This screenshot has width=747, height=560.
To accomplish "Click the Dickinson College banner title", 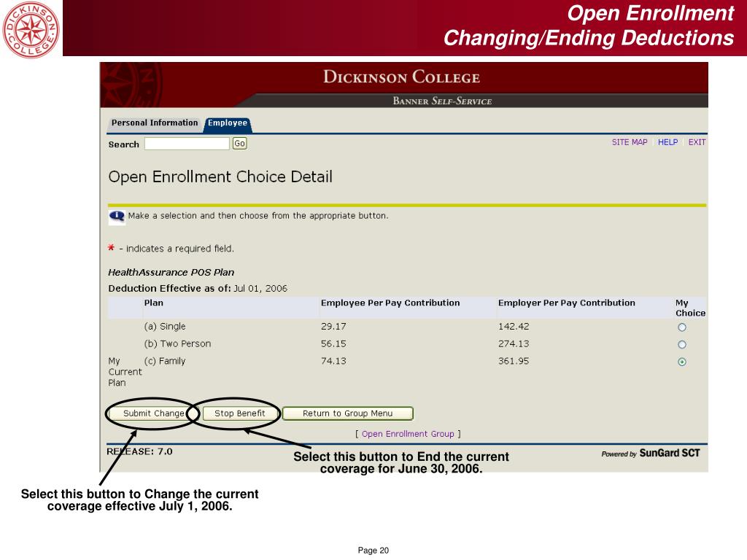I will [x=402, y=77].
